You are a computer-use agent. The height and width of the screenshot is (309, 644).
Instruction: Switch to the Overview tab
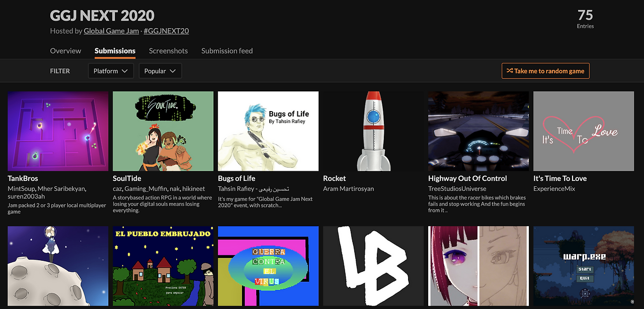coord(65,51)
